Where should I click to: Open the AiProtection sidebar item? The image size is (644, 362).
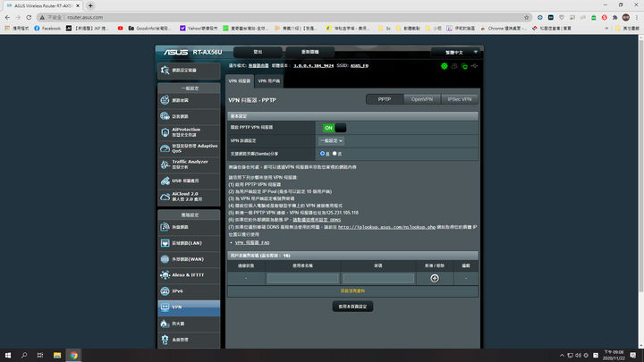[189, 132]
